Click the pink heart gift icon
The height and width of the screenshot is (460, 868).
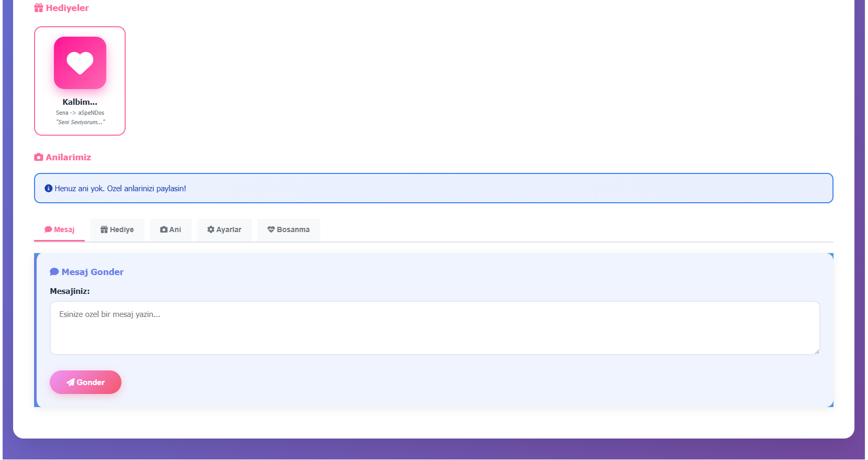tap(80, 63)
